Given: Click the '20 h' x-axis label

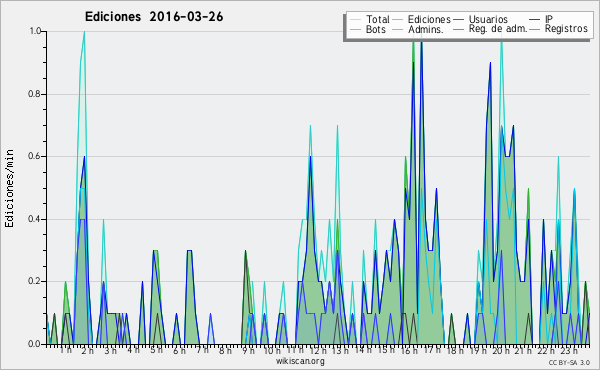Looking at the screenshot, I should point(501,350).
